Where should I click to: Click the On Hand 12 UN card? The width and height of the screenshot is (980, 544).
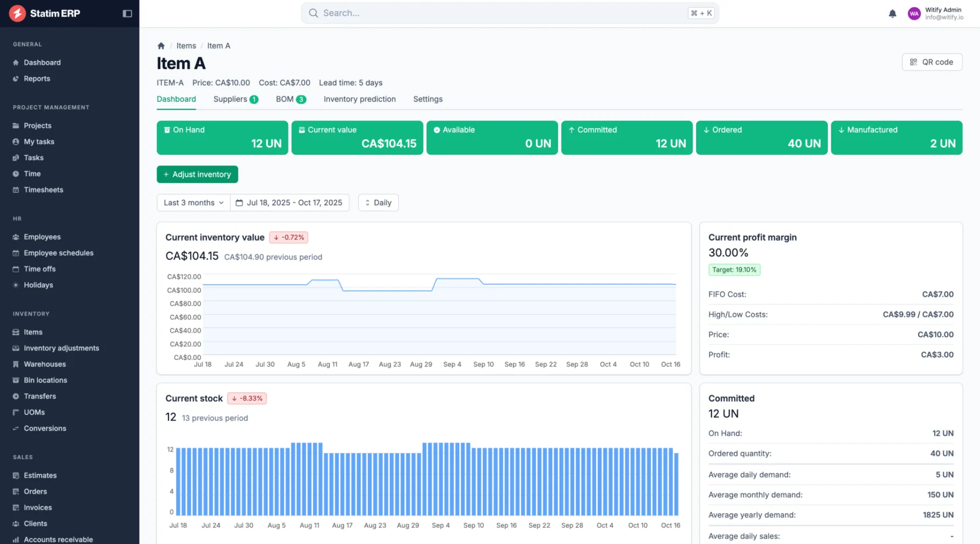coord(223,138)
